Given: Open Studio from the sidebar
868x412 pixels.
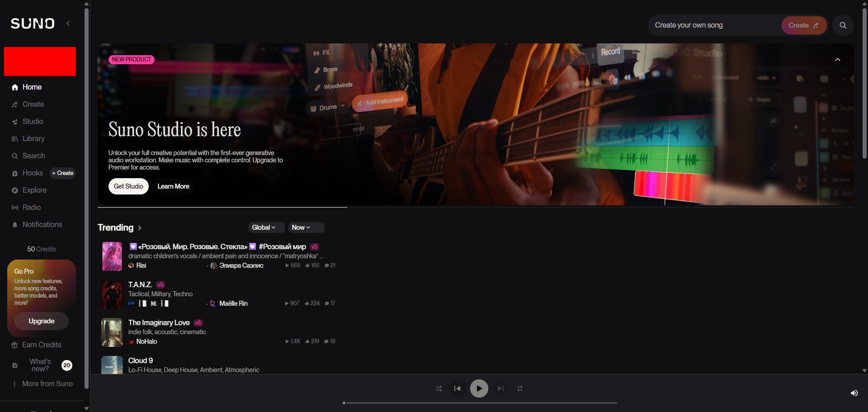Looking at the screenshot, I should point(33,121).
